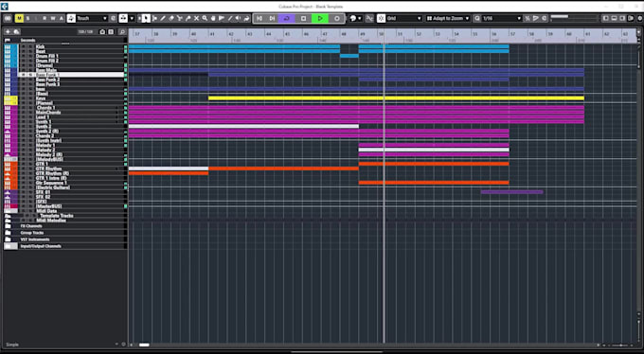Click bar 41 on the ruler

(x=212, y=34)
